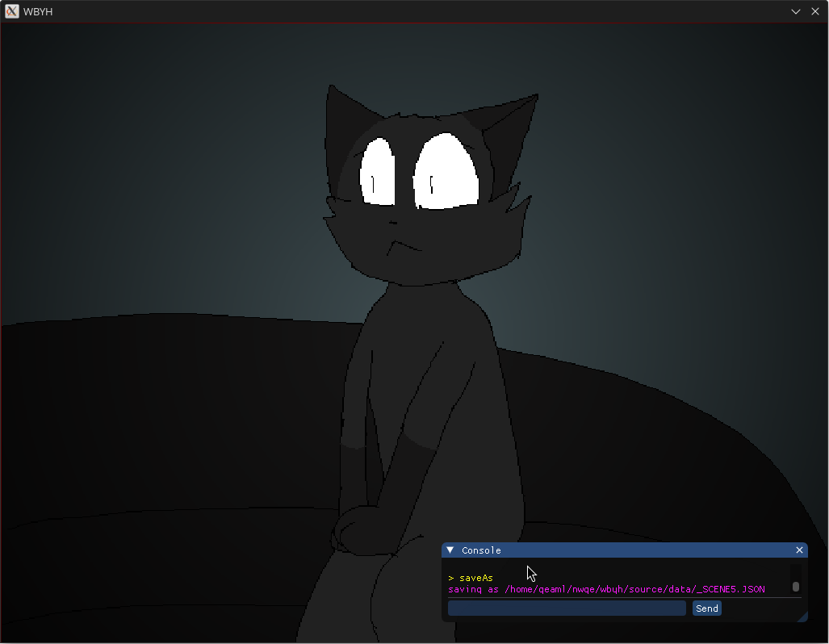The width and height of the screenshot is (829, 644).
Task: Select the '> saveAs' command line
Action: tap(471, 578)
